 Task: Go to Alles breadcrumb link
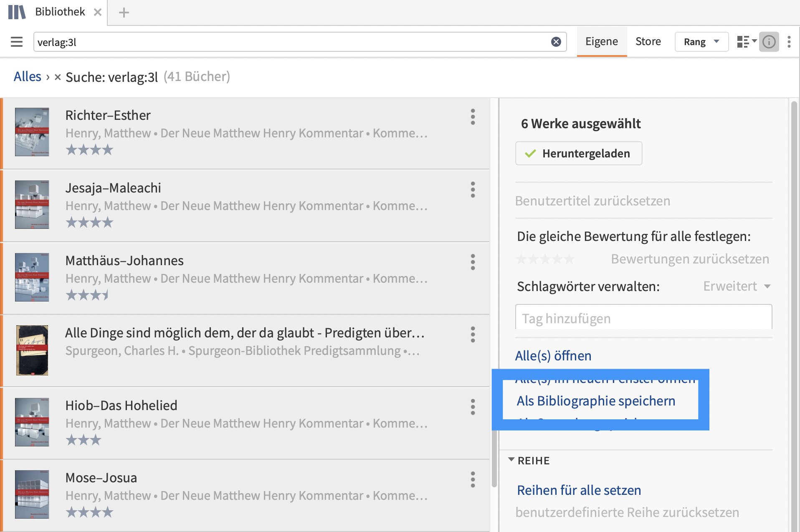28,76
